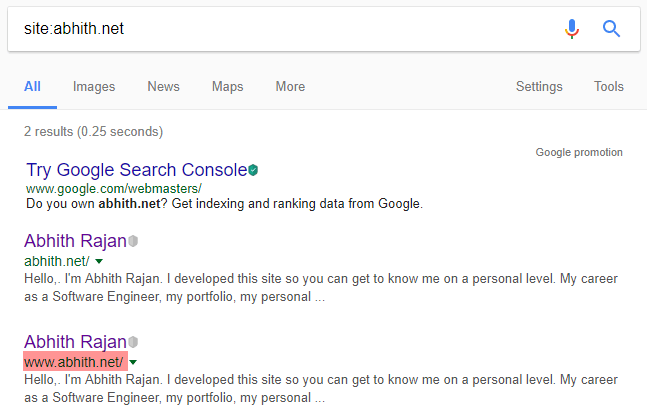Click the gray shield icon beside second Abhith Rajan
This screenshot has width=647, height=408.
[134, 342]
